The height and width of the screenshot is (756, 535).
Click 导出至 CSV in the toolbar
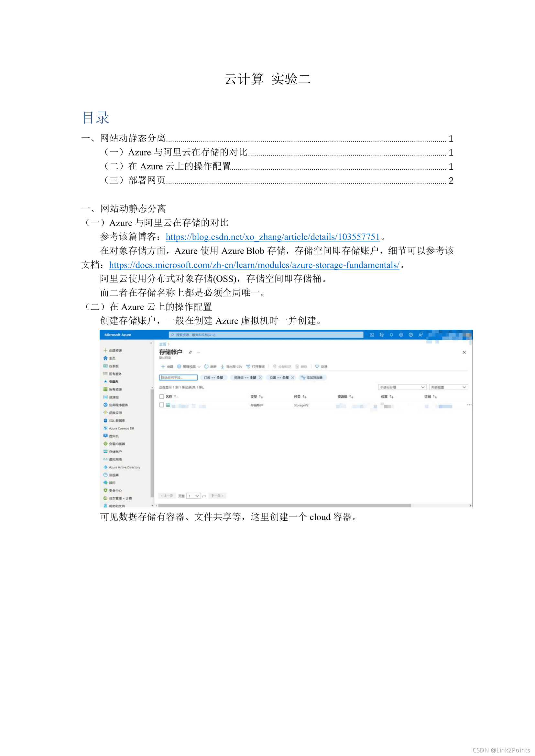coord(231,367)
